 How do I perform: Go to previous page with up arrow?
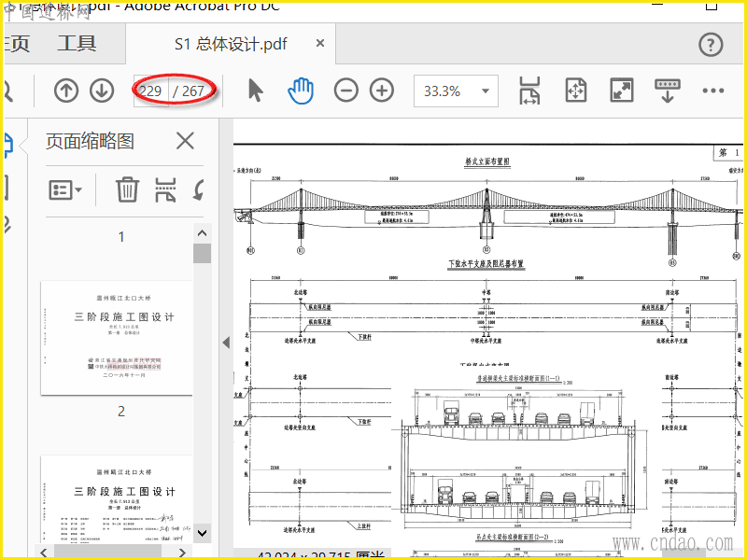coord(66,91)
